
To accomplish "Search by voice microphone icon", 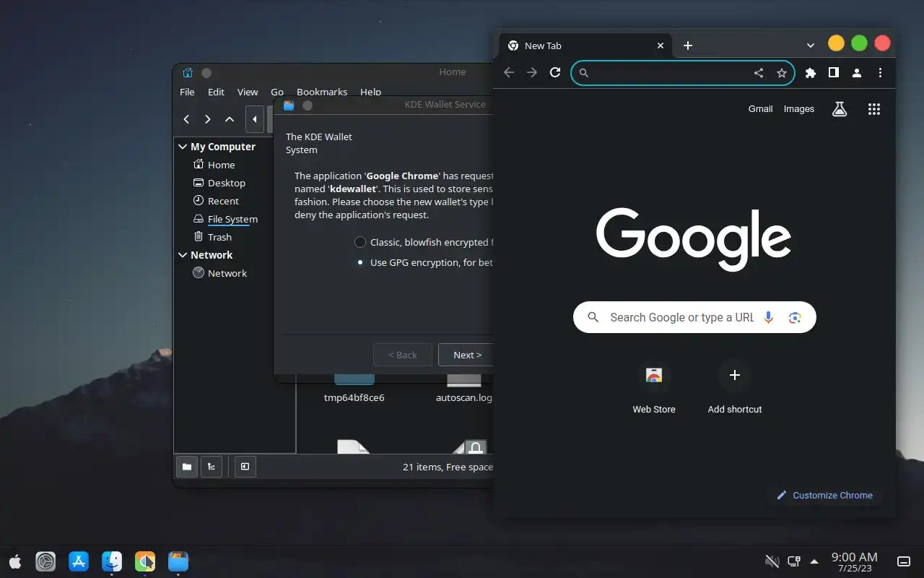I will (x=768, y=317).
